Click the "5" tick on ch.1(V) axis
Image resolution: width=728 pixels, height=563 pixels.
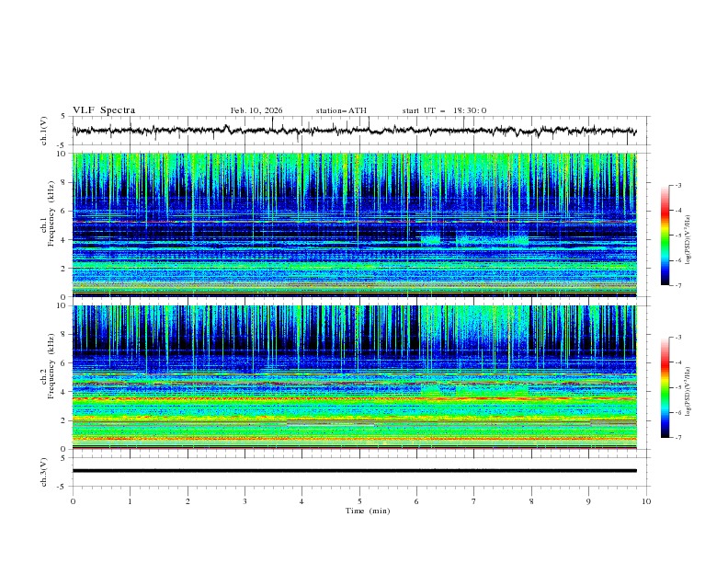(x=63, y=116)
